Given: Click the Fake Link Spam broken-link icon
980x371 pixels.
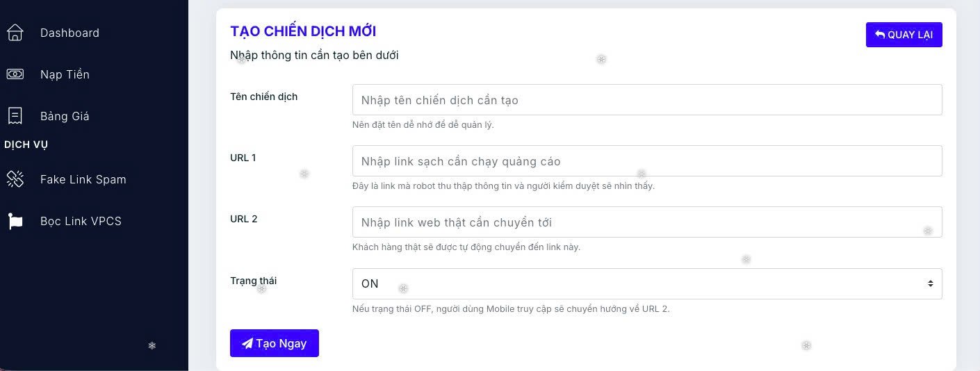Looking at the screenshot, I should tap(15, 179).
